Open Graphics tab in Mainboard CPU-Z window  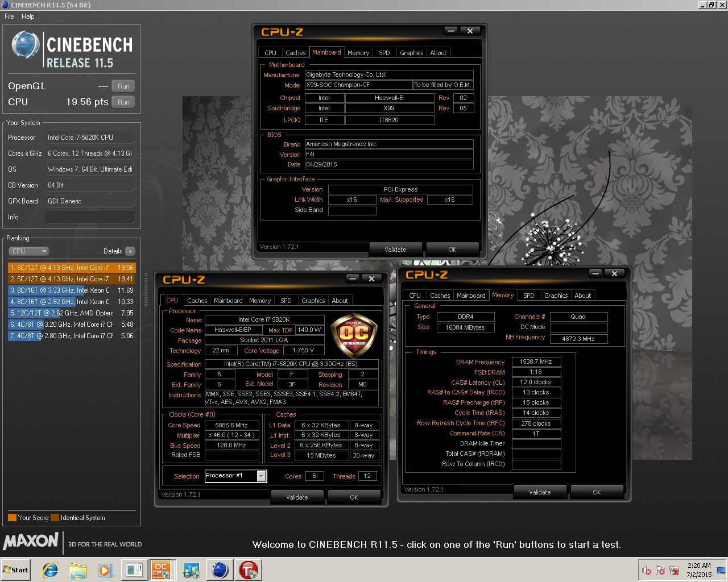(411, 53)
